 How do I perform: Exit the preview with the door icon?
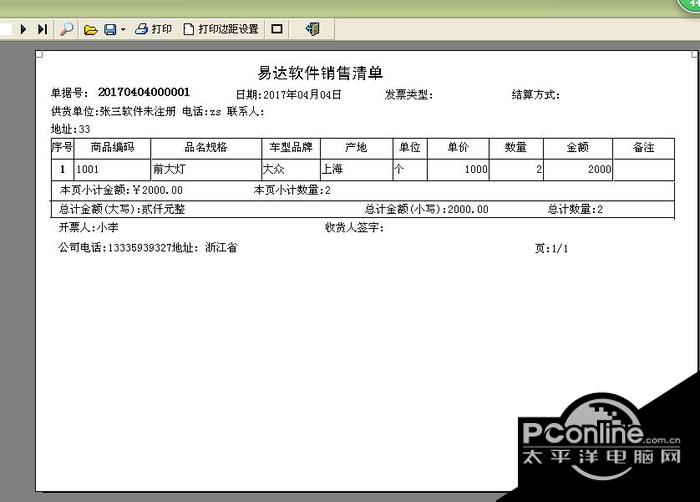coord(312,29)
